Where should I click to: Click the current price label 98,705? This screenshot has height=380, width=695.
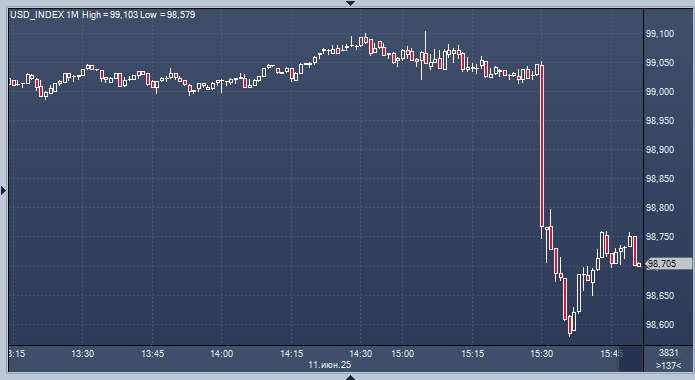pyautogui.click(x=669, y=264)
